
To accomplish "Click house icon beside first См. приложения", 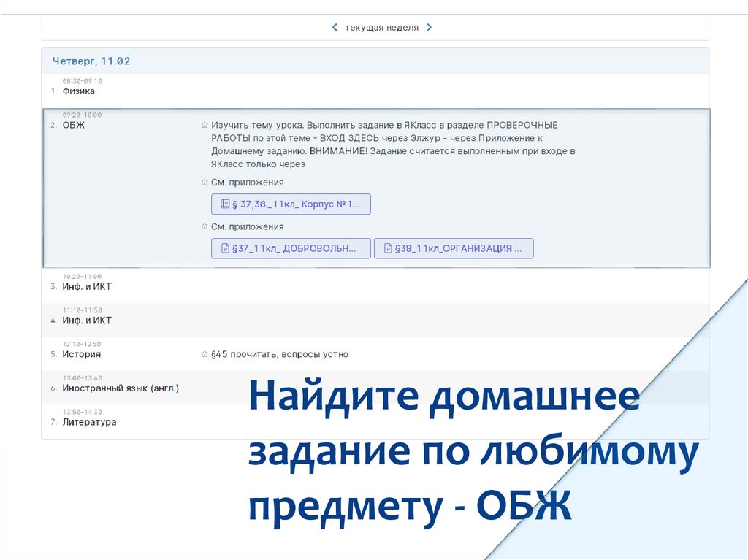I will coord(205,183).
